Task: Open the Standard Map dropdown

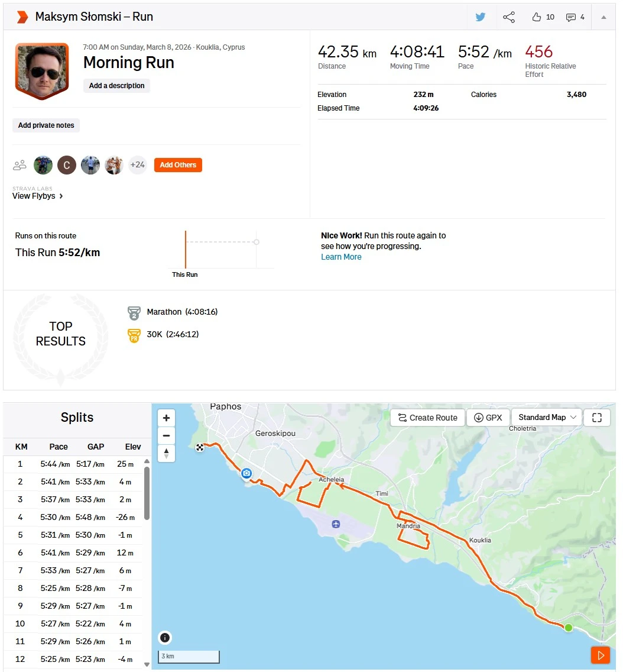Action: pyautogui.click(x=547, y=418)
